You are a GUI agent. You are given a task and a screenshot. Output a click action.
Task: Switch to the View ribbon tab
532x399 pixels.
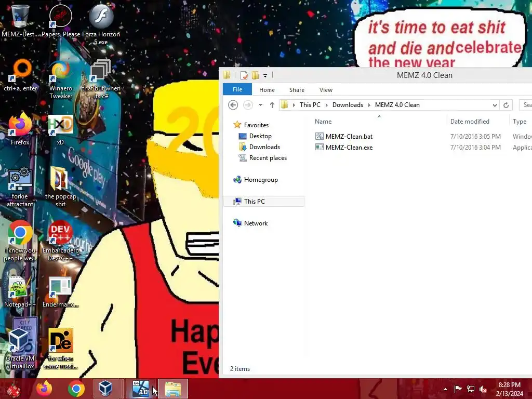(x=326, y=90)
